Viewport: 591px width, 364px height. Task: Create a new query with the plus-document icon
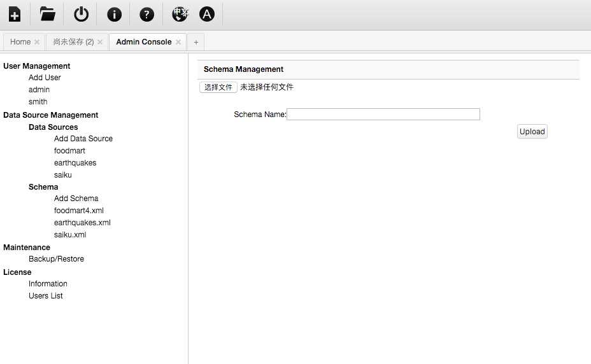15,15
